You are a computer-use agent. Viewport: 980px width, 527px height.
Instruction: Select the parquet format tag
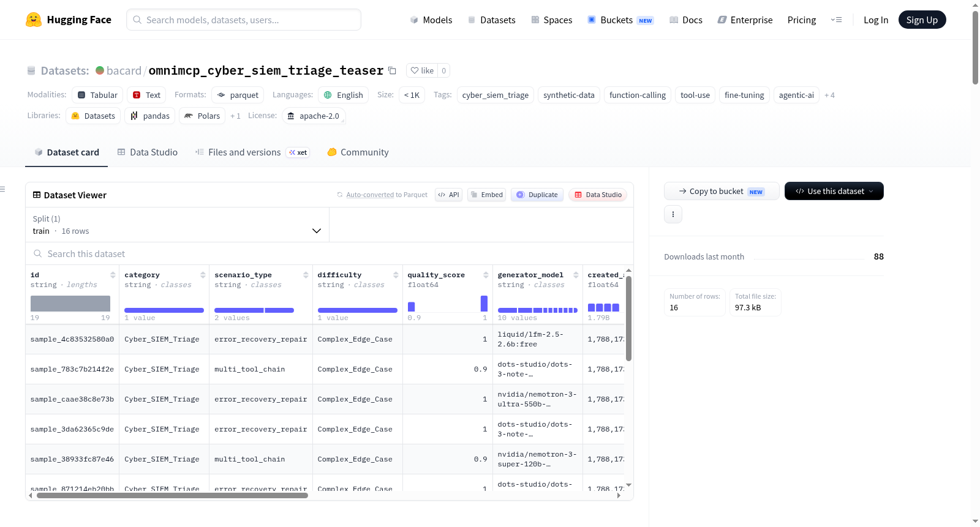tap(238, 95)
